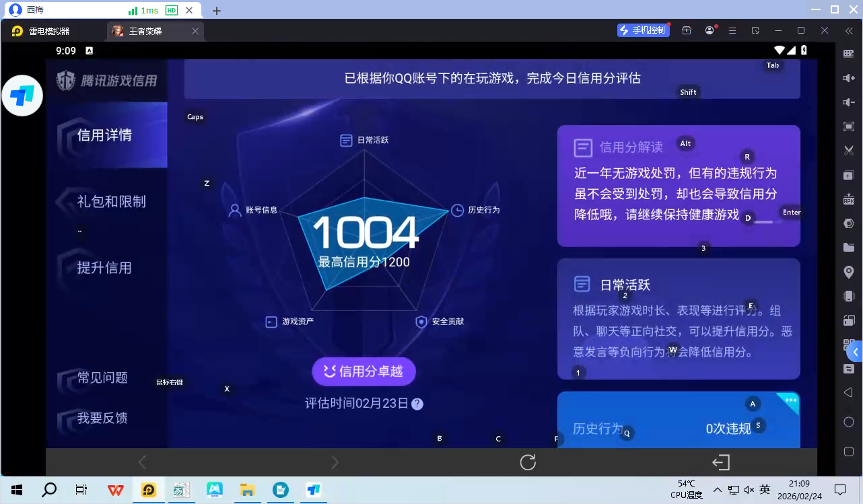The height and width of the screenshot is (504, 863).
Task: Increase volume with the sidebar volume-up icon
Action: point(849,77)
